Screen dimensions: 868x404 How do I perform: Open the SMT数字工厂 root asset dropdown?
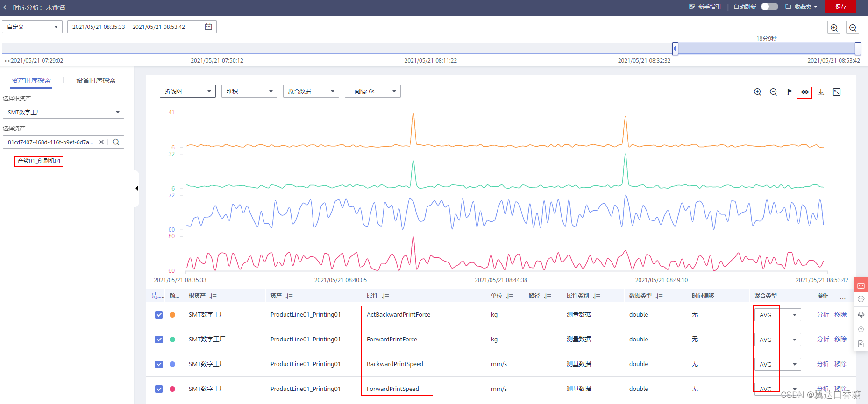64,112
